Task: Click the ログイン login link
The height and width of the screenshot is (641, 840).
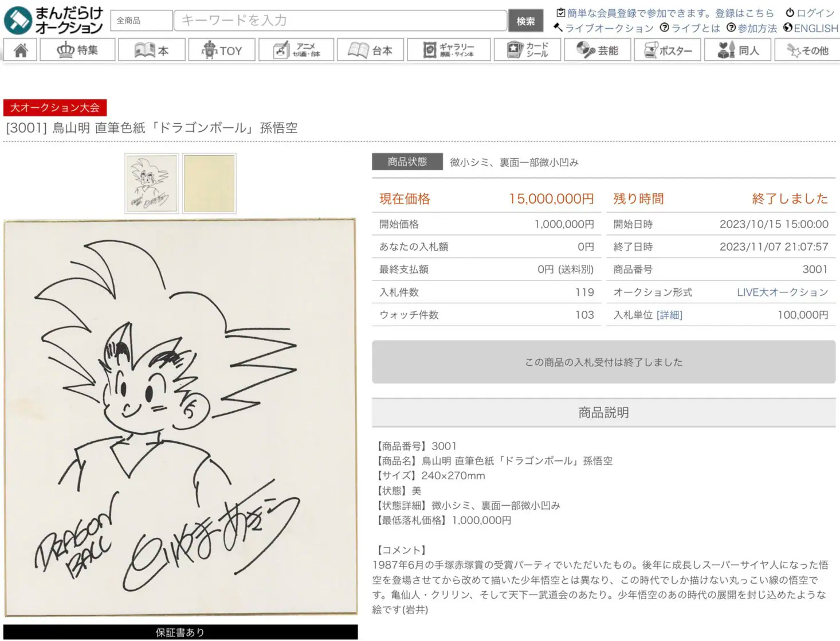Action: point(810,13)
